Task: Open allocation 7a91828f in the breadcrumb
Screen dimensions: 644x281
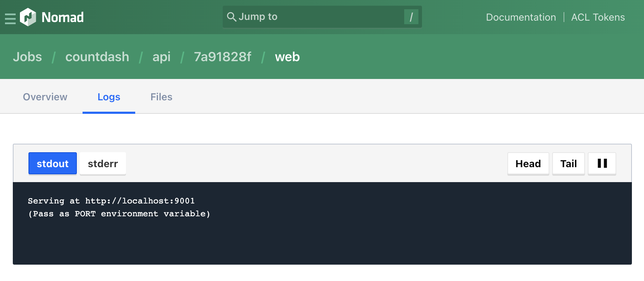Action: pyautogui.click(x=222, y=57)
